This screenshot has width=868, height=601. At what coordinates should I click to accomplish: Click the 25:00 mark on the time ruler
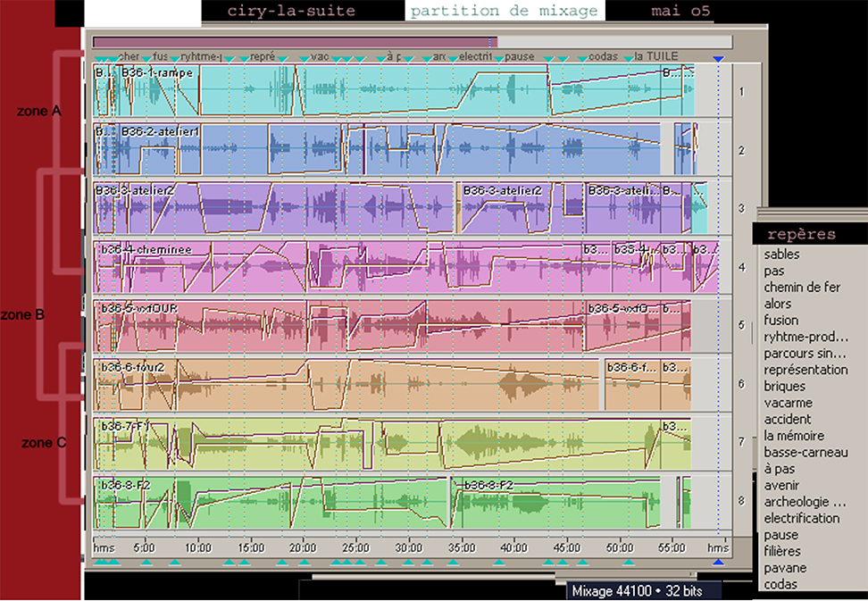pyautogui.click(x=355, y=547)
